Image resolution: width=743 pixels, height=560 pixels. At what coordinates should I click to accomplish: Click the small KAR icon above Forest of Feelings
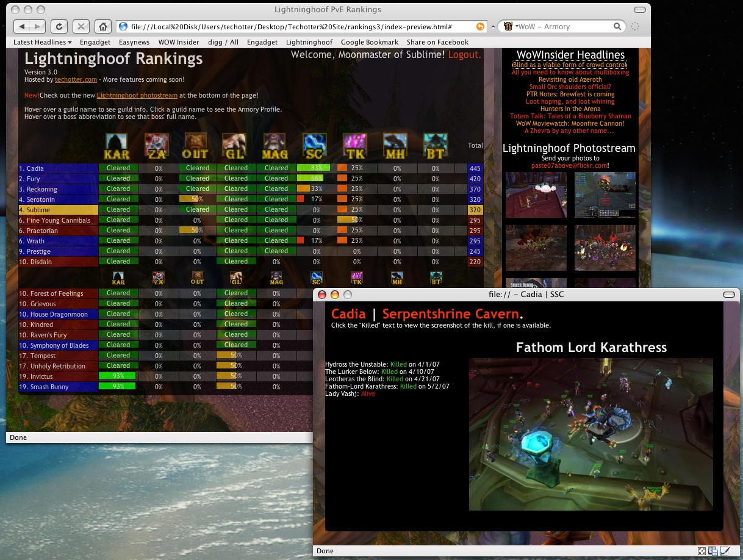[x=118, y=278]
